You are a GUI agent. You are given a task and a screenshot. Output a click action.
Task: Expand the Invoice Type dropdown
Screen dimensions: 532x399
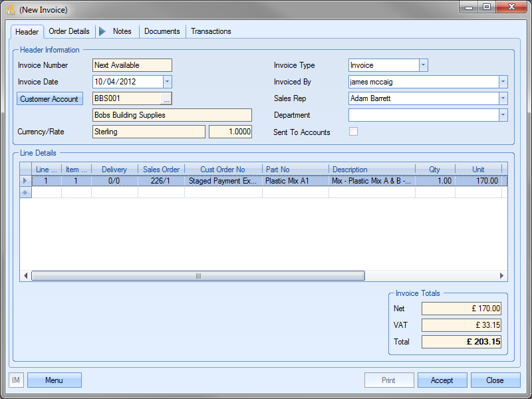pyautogui.click(x=423, y=65)
